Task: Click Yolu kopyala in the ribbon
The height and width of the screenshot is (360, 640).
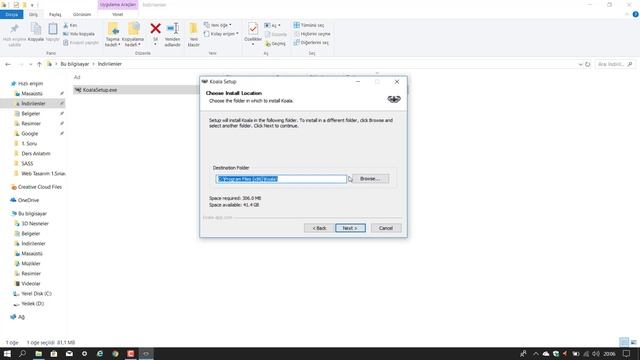Action: [79, 34]
